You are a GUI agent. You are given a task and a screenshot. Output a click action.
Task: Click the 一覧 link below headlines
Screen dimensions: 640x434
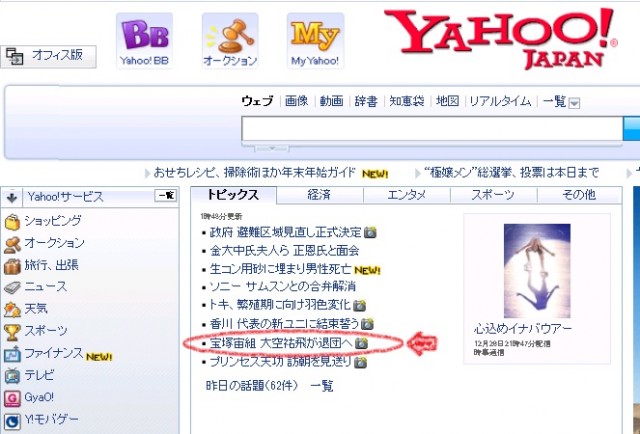[322, 385]
